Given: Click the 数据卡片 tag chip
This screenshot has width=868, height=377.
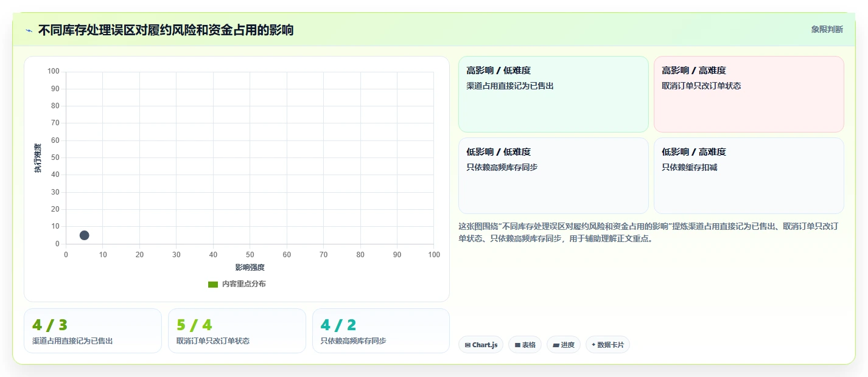Looking at the screenshot, I should point(607,345).
